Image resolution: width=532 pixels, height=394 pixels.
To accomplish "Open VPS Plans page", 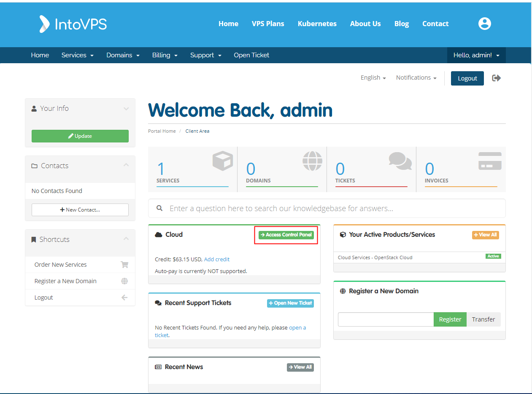I will pyautogui.click(x=268, y=24).
